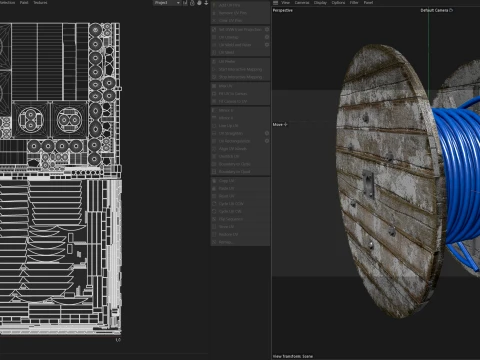This screenshot has height=360, width=480.
Task: Click the Mirror U icon
Action: 214,110
